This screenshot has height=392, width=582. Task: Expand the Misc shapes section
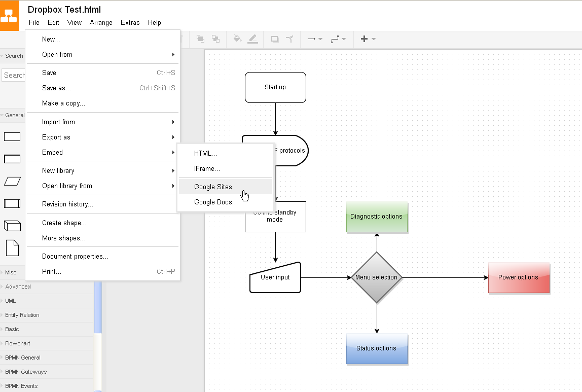click(12, 272)
